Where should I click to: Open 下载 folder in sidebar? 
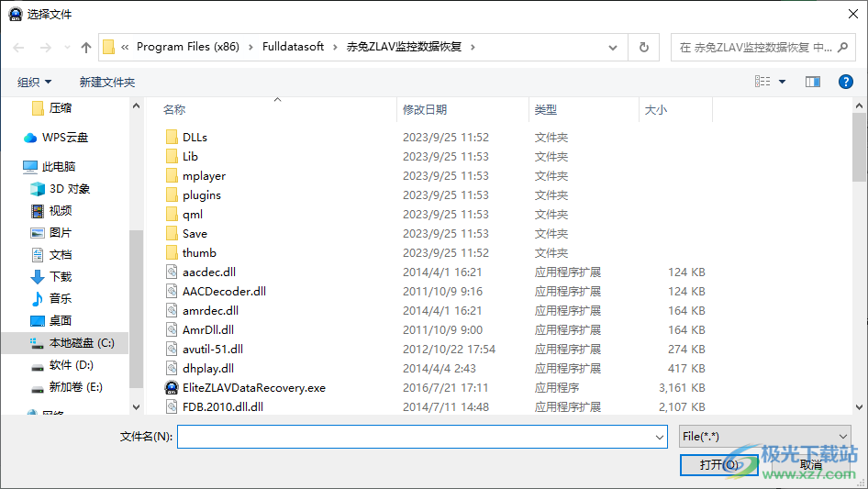pyautogui.click(x=51, y=276)
